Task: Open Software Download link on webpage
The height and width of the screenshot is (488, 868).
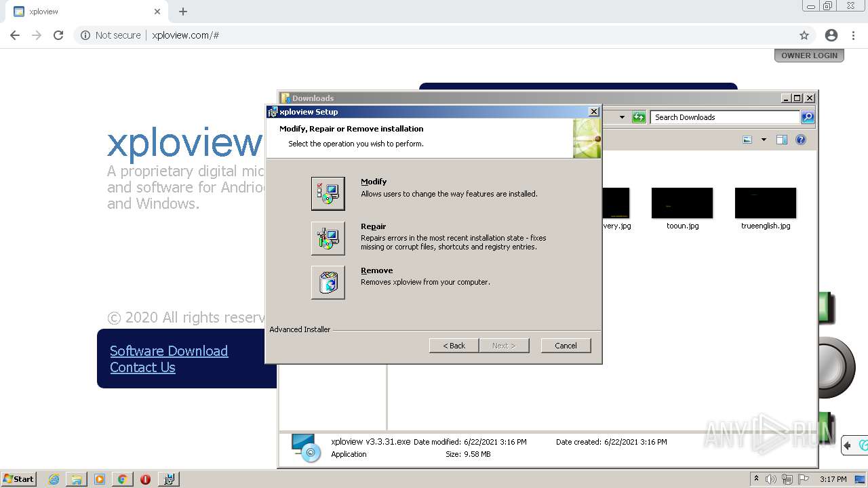Action: pyautogui.click(x=169, y=351)
